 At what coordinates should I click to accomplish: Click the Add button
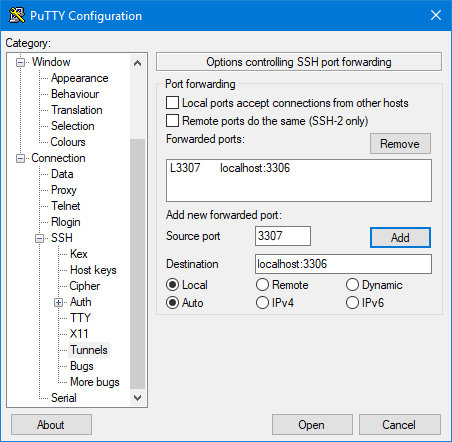400,238
